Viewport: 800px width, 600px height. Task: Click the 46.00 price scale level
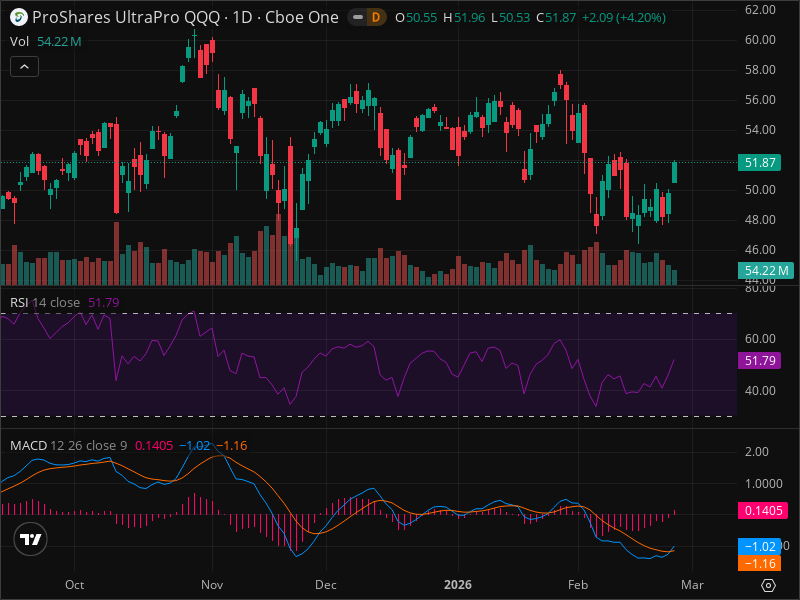coord(760,250)
